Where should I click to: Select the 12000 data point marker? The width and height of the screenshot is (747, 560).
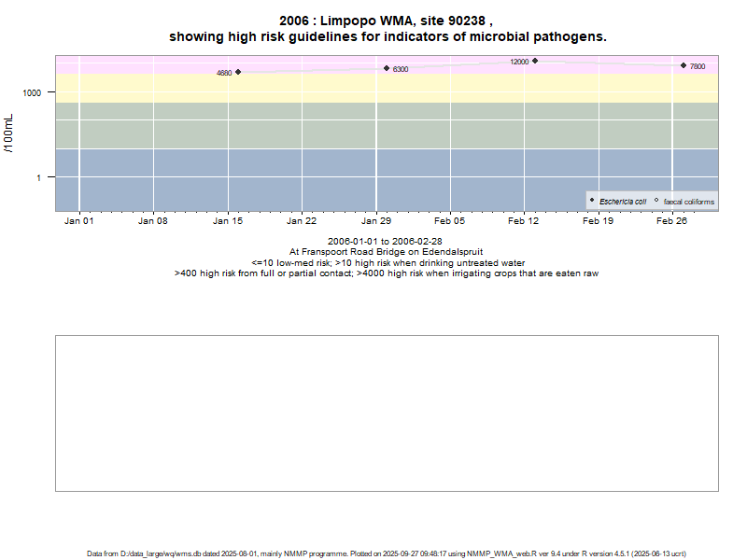(535, 61)
